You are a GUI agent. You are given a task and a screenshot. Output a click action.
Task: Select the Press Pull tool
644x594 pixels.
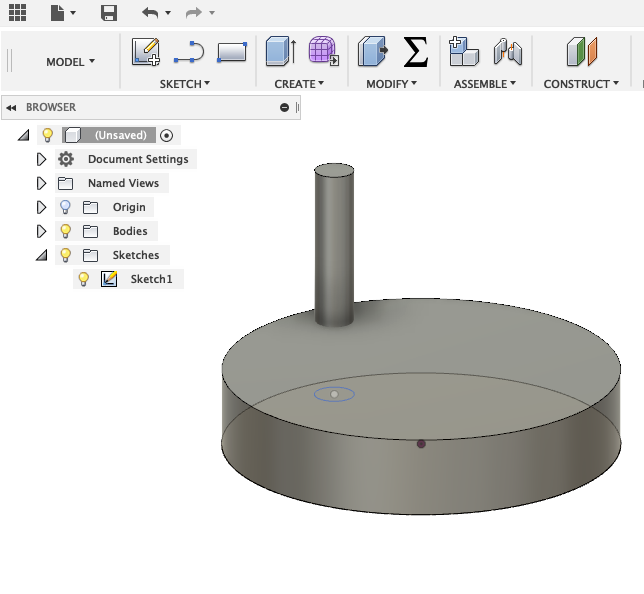[x=373, y=51]
